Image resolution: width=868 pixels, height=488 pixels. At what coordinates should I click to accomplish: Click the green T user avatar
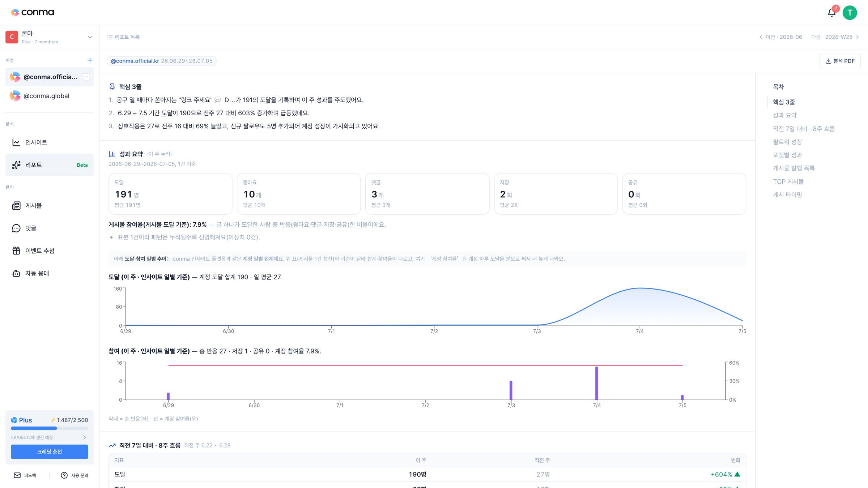(x=850, y=13)
